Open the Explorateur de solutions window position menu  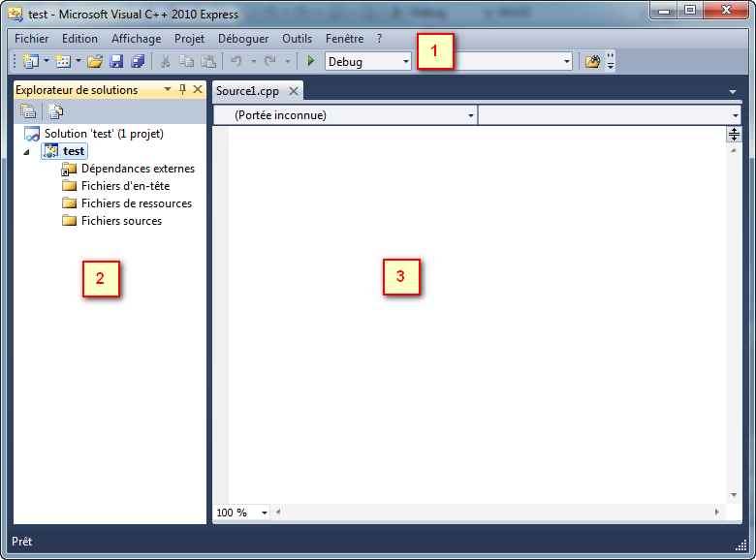coord(168,89)
